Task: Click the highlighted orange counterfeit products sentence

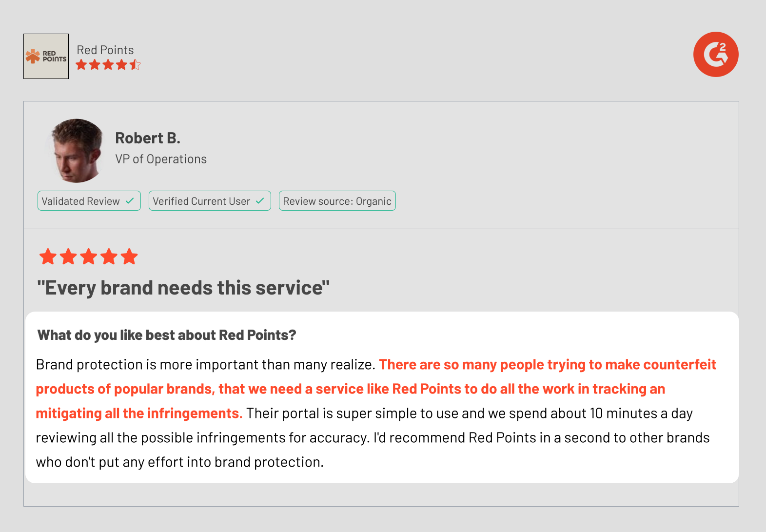Action: tap(376, 389)
